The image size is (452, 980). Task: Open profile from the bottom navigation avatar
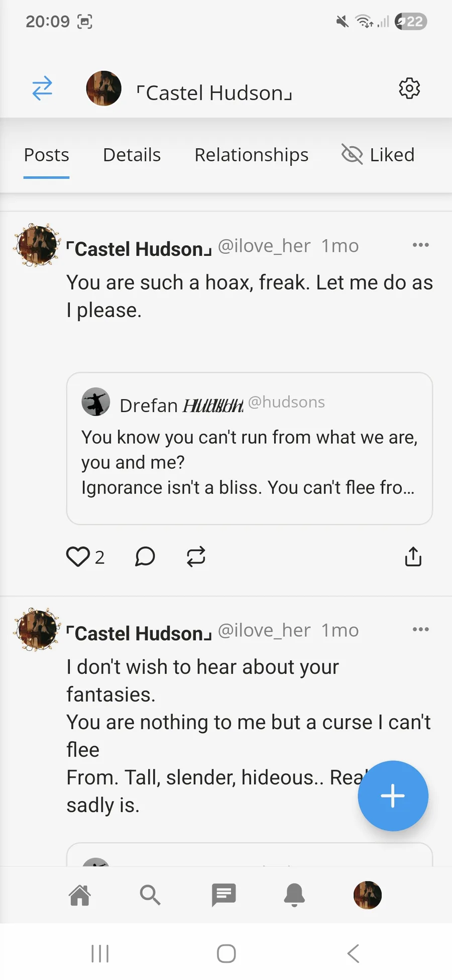click(x=368, y=895)
